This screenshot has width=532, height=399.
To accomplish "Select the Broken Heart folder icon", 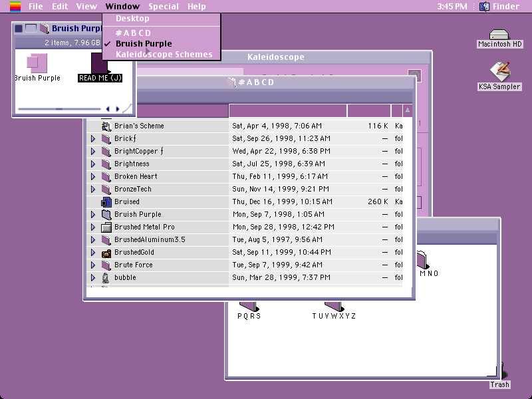I will (106, 176).
